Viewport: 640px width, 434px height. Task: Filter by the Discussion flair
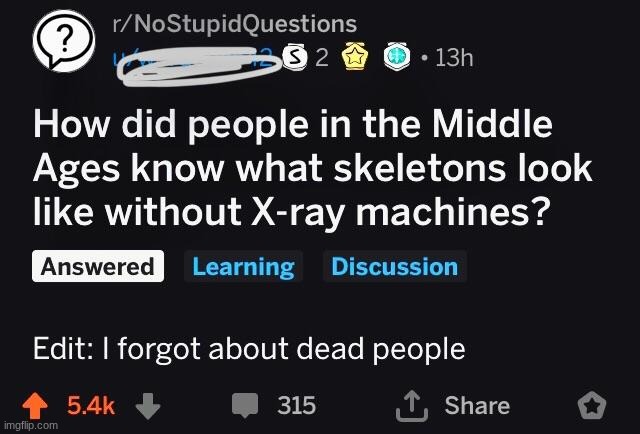(x=394, y=267)
